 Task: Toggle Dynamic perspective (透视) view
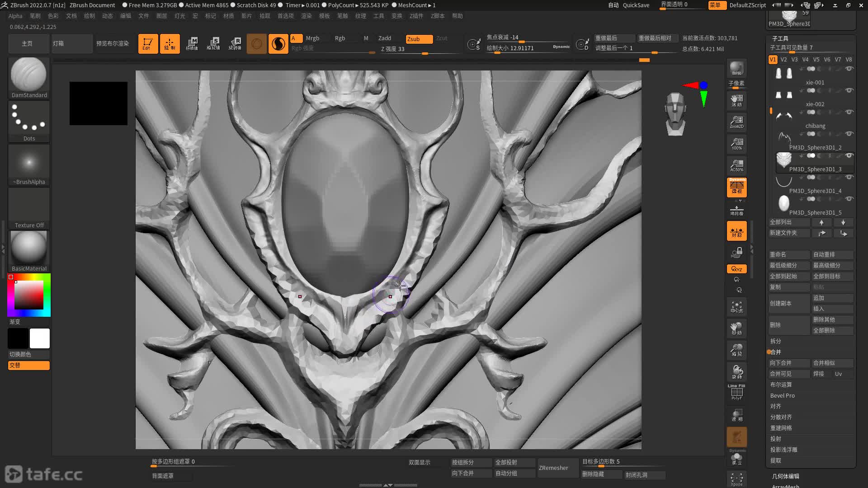tap(736, 187)
